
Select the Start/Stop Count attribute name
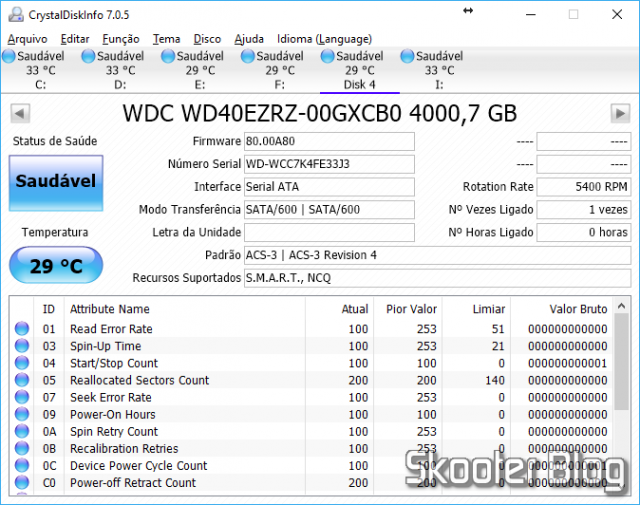(x=114, y=363)
